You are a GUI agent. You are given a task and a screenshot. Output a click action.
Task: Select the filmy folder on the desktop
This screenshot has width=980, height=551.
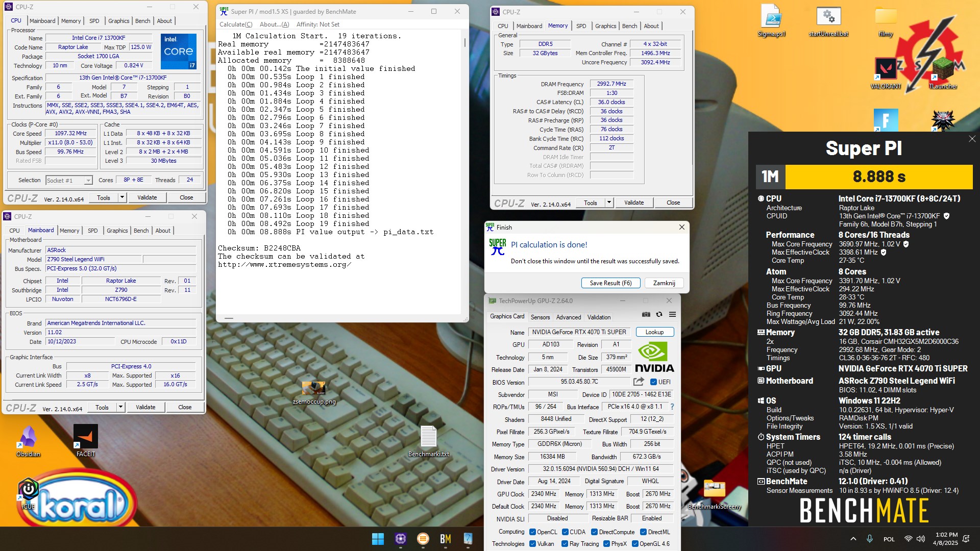(886, 20)
